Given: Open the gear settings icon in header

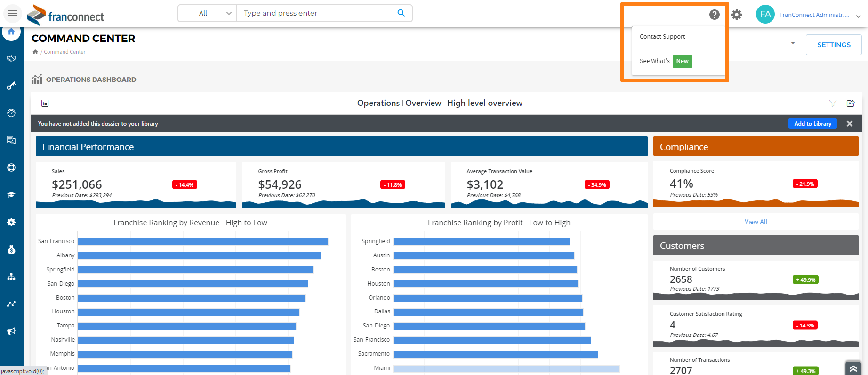Looking at the screenshot, I should [x=737, y=15].
